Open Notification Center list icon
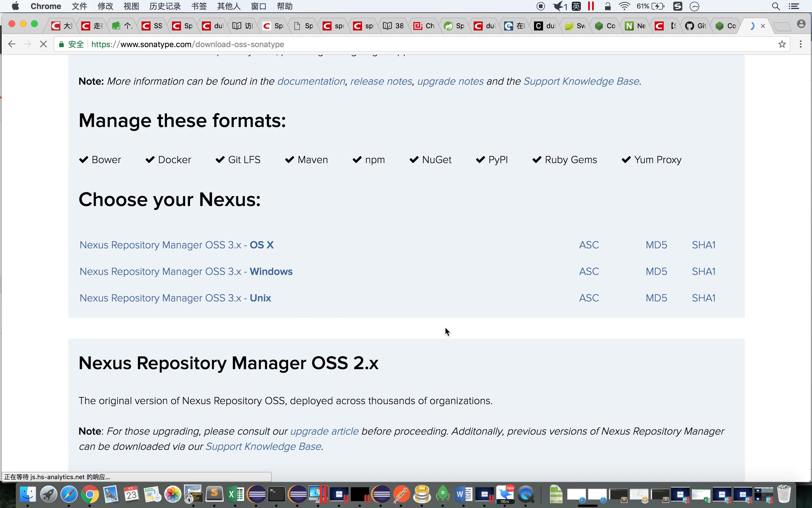812x508 pixels. click(794, 6)
